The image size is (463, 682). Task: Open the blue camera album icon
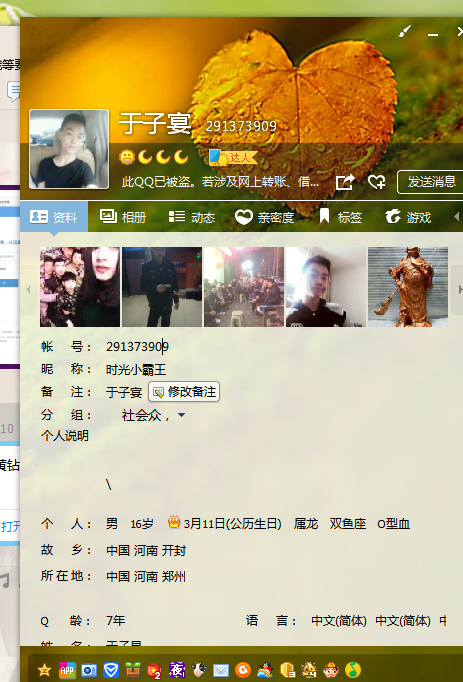(89, 670)
